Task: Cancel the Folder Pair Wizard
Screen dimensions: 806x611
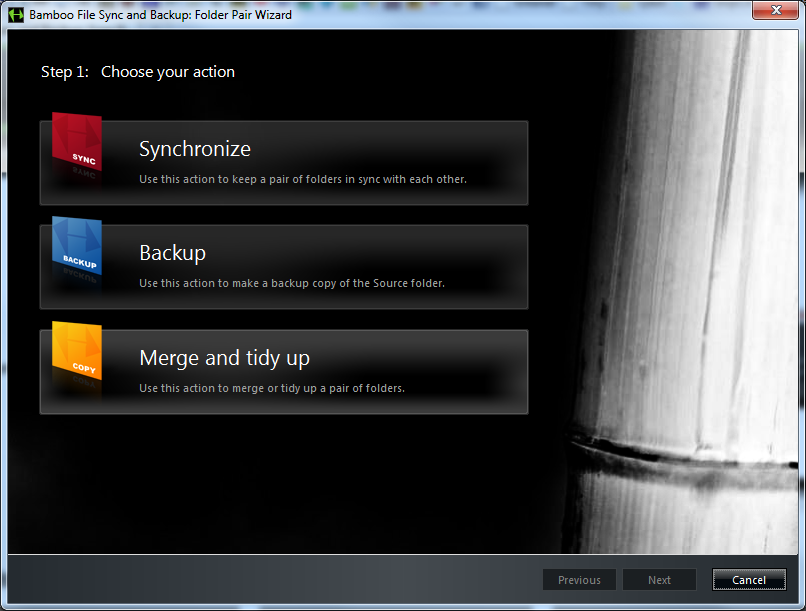Action: click(x=749, y=580)
